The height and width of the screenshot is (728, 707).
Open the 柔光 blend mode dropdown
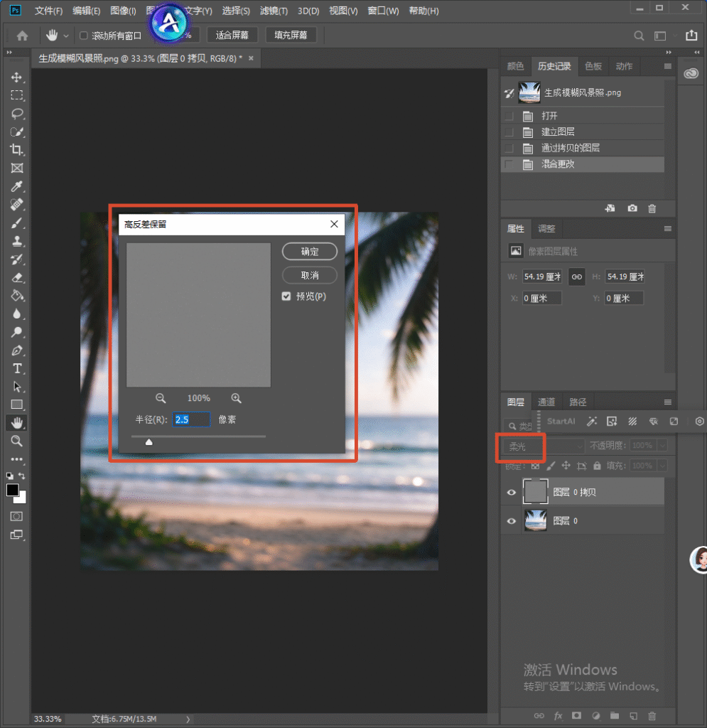click(x=544, y=446)
